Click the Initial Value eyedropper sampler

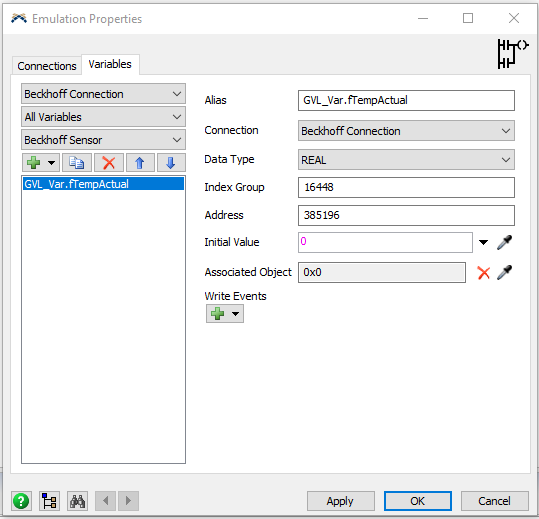pos(505,243)
